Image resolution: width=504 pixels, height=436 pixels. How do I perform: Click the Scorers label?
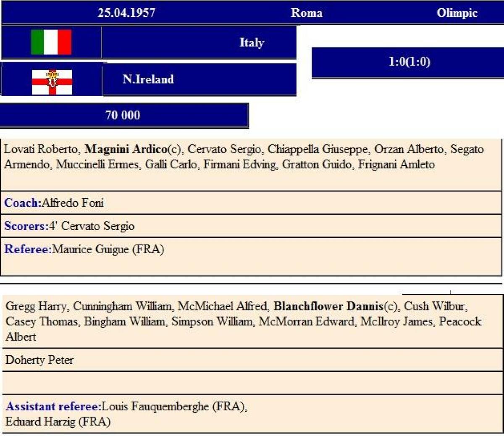pos(26,226)
